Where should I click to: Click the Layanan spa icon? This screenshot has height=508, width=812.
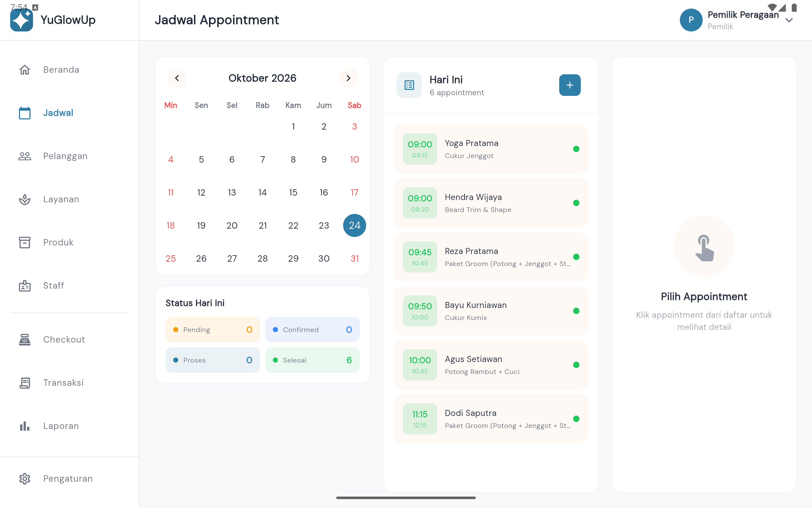[25, 199]
